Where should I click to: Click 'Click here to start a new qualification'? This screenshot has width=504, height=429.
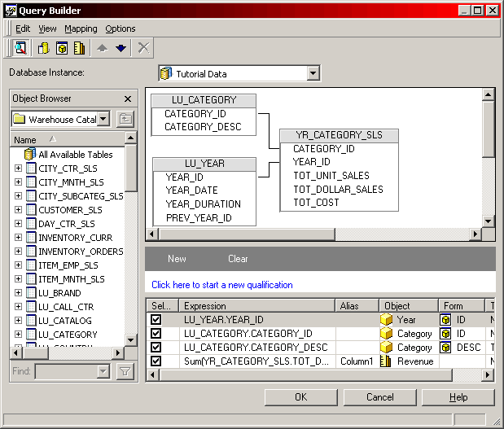pos(221,285)
